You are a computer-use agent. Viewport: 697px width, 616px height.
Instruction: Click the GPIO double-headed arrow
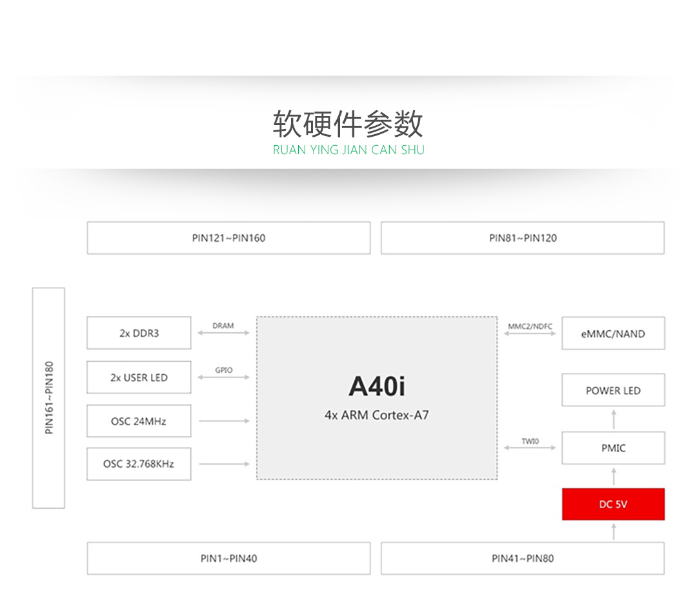(x=223, y=377)
